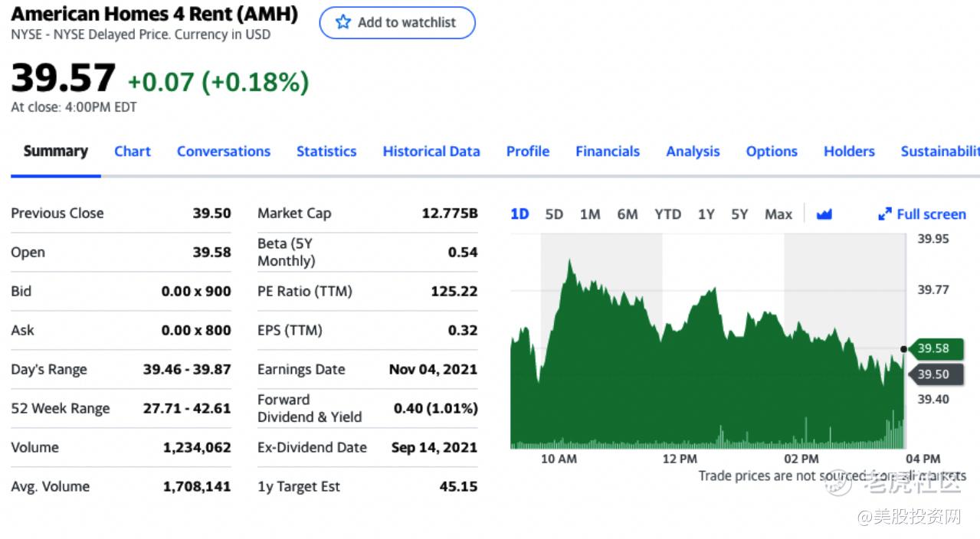
Task: Show the 1Y chart range
Action: [706, 214]
